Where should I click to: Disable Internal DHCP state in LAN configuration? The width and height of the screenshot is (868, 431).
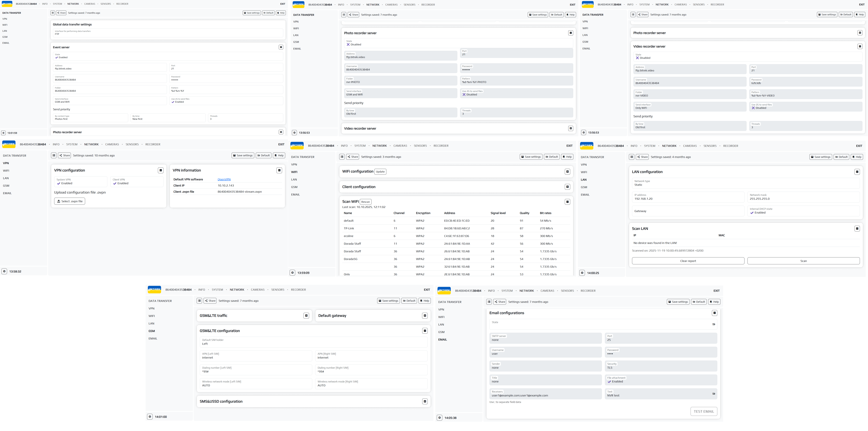point(752,213)
